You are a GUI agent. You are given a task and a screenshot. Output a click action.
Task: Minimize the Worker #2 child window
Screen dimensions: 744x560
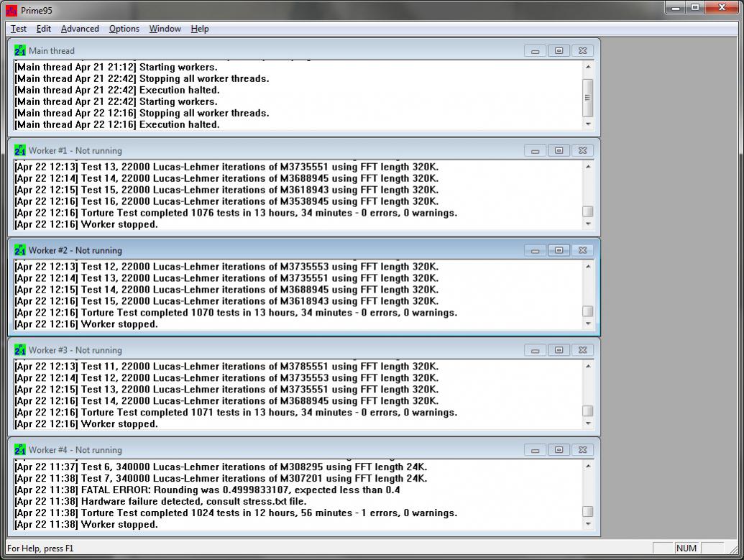pyautogui.click(x=536, y=250)
